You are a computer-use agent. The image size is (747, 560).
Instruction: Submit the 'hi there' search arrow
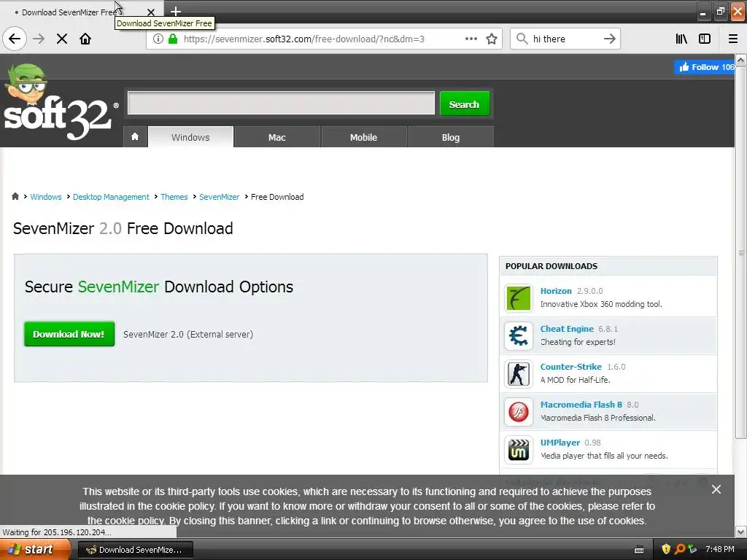609,39
